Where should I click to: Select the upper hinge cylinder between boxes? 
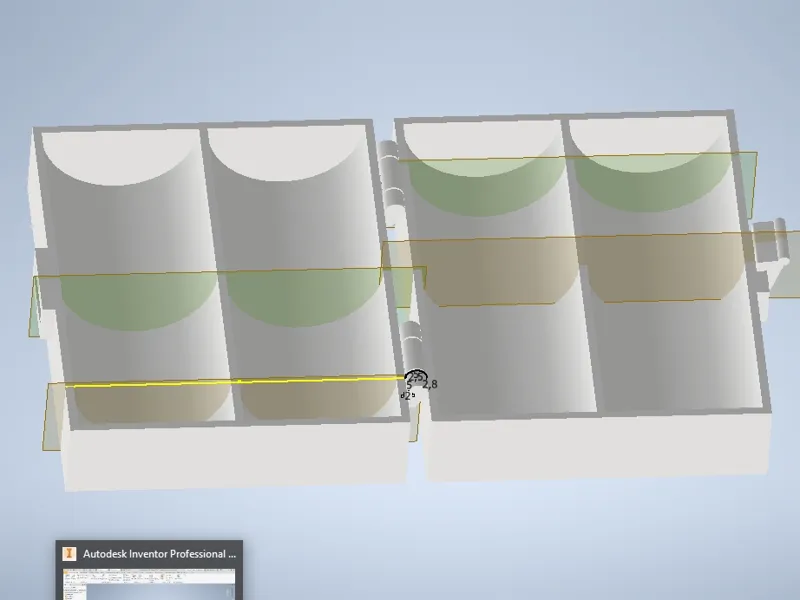[x=391, y=173]
